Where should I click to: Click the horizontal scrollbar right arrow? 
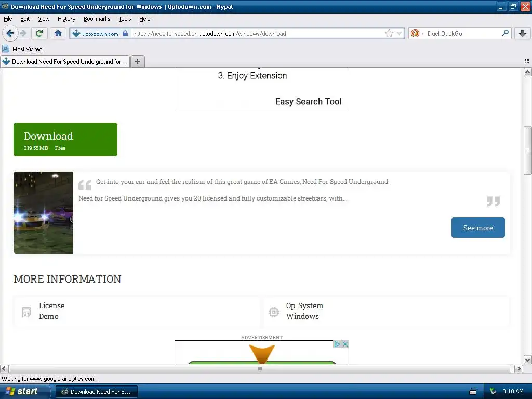pyautogui.click(x=518, y=369)
